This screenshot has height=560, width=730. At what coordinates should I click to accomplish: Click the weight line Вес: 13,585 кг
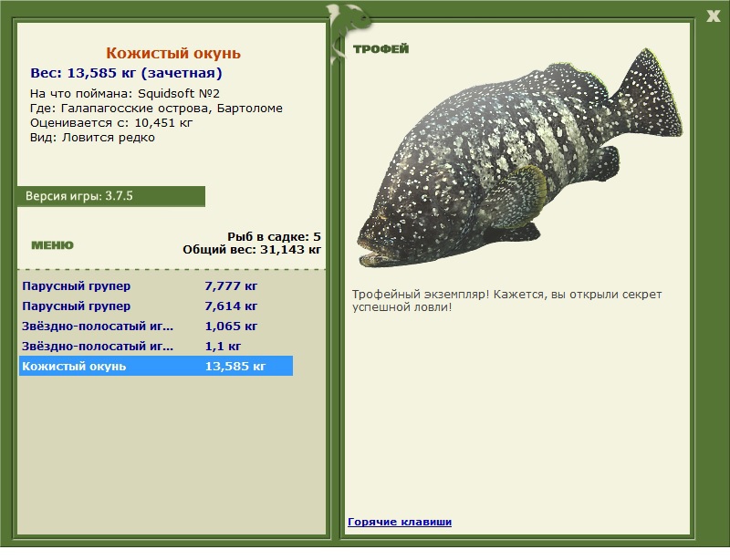(126, 73)
